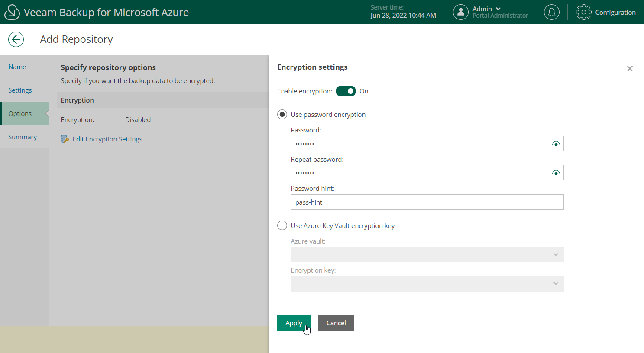Image resolution: width=644 pixels, height=353 pixels.
Task: Close the Encryption settings panel
Action: point(630,69)
